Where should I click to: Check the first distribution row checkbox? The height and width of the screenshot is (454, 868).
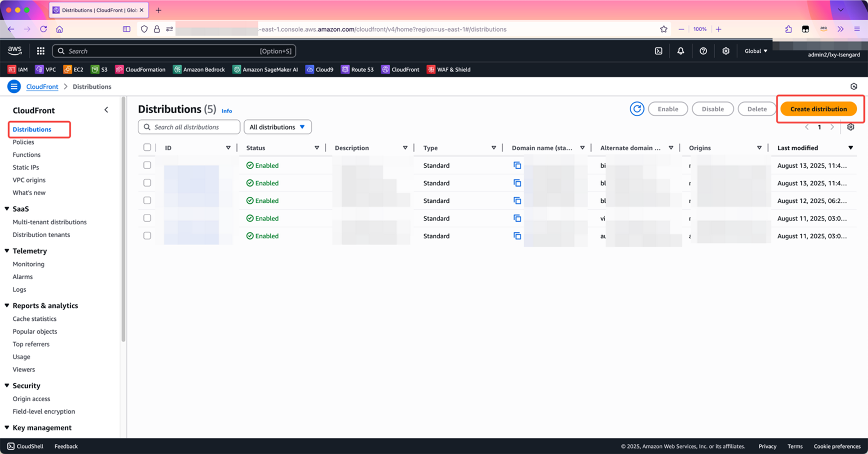coord(147,165)
